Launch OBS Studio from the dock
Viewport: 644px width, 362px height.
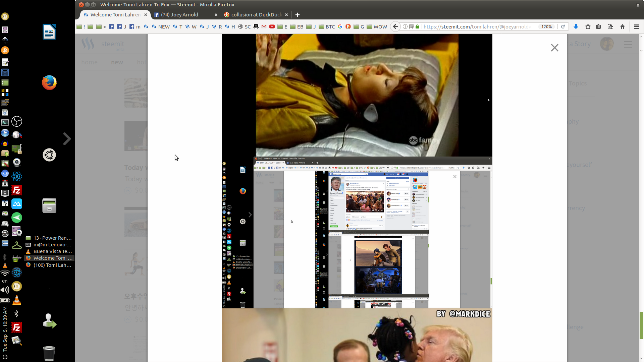(x=17, y=121)
